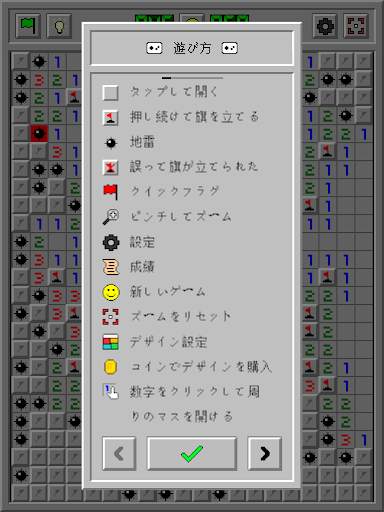The height and width of the screenshot is (512, 384).
Task: Click the flag tile icon in help list
Action: (x=110, y=117)
